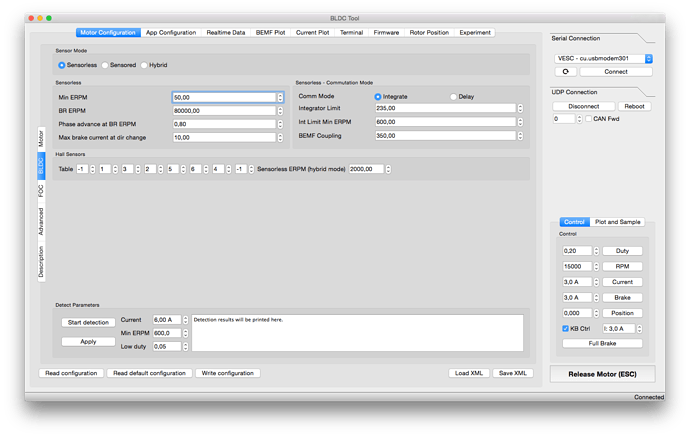Choose the Delay commutation mode
The height and width of the screenshot is (437, 690).
(453, 96)
